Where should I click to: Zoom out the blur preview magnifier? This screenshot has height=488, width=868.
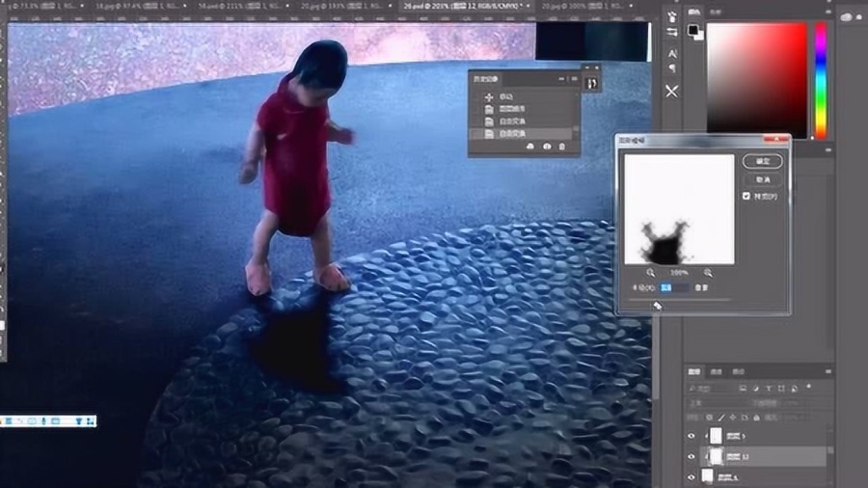click(650, 273)
